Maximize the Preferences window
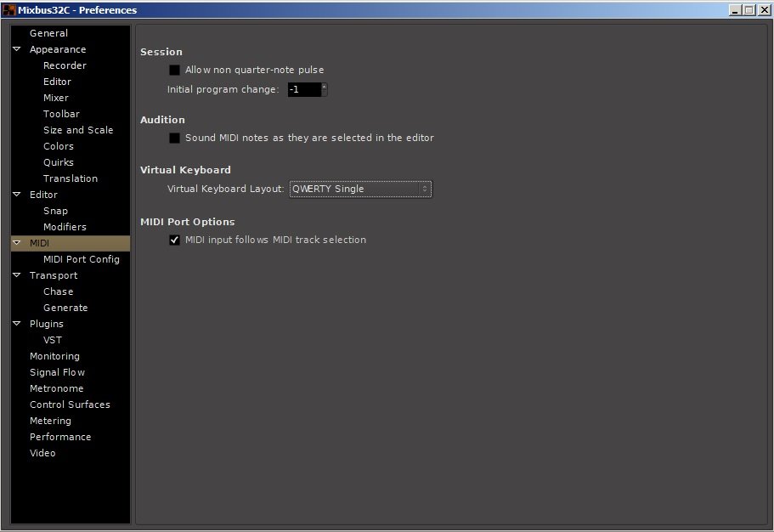Screen dimensions: 774x532 pyautogui.click(x=749, y=10)
